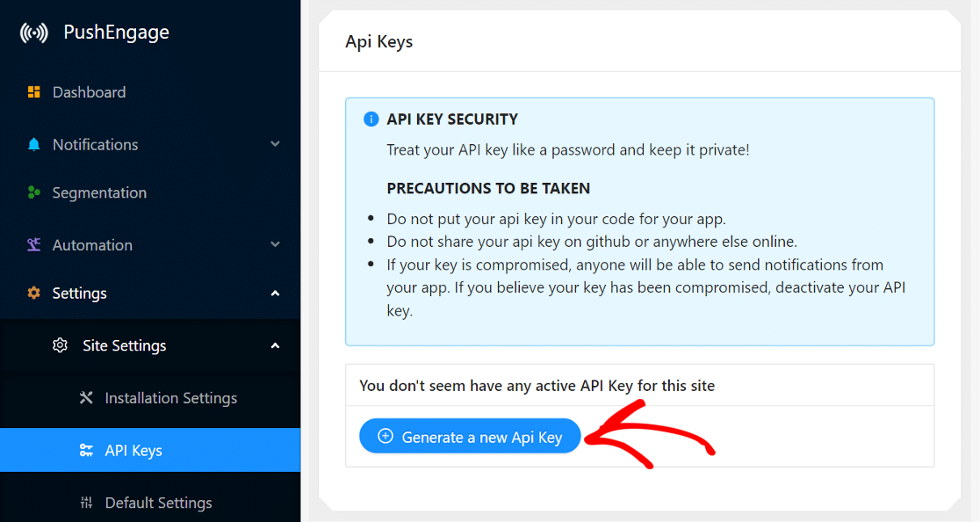Click the info icon on API Key Security notice
This screenshot has height=522, width=980.
click(x=371, y=119)
